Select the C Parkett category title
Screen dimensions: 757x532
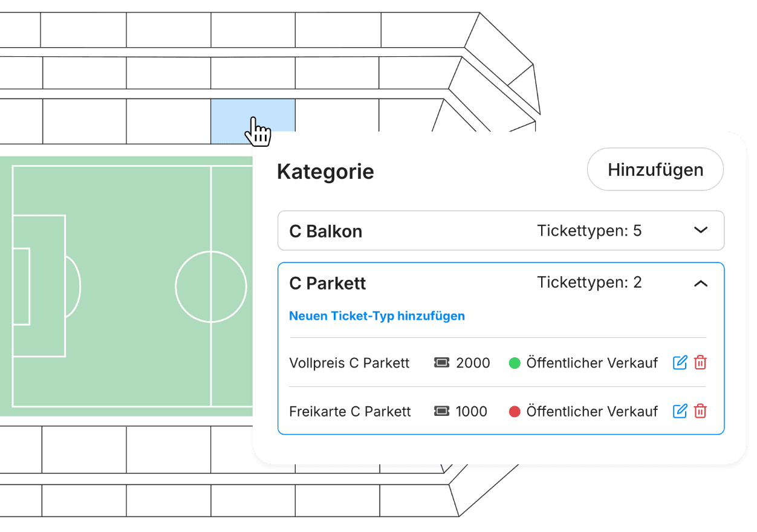tap(328, 284)
